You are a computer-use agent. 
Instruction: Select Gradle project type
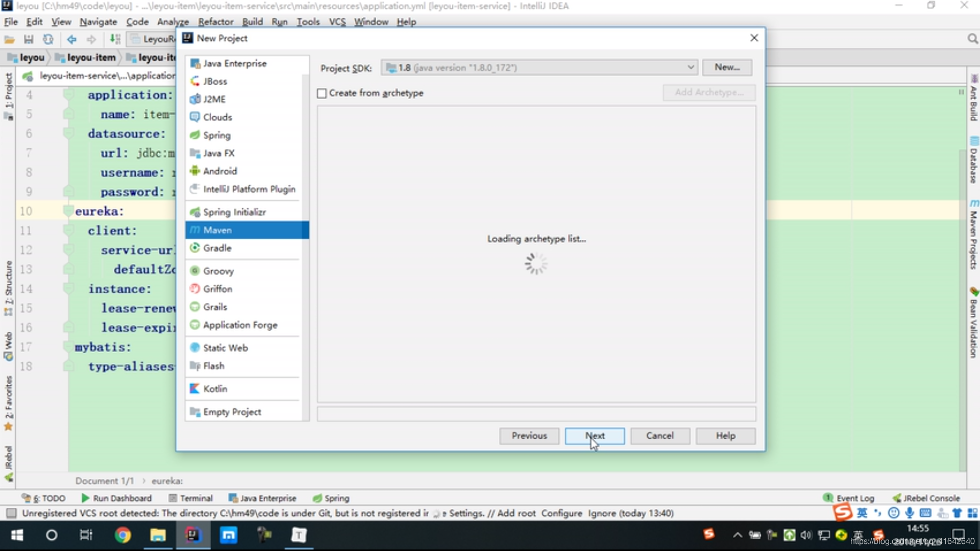click(247, 248)
